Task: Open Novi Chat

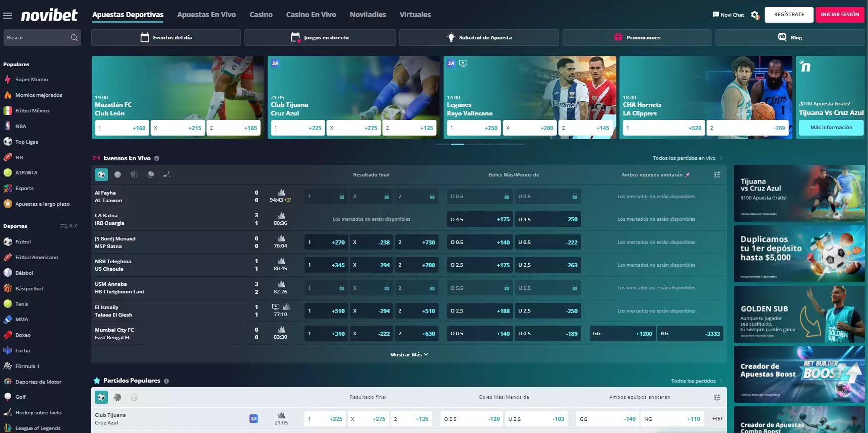Action: [728, 15]
